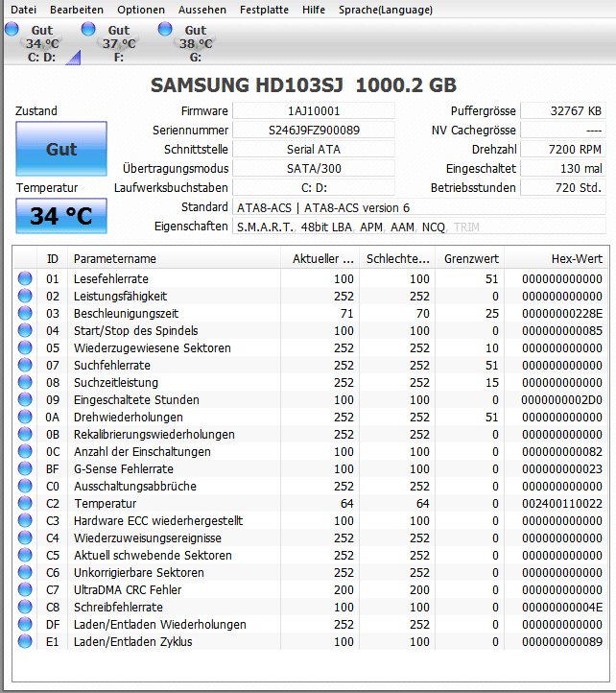Image resolution: width=616 pixels, height=693 pixels.
Task: Click status orb for Schreibfehlerrate row
Action: [x=25, y=607]
